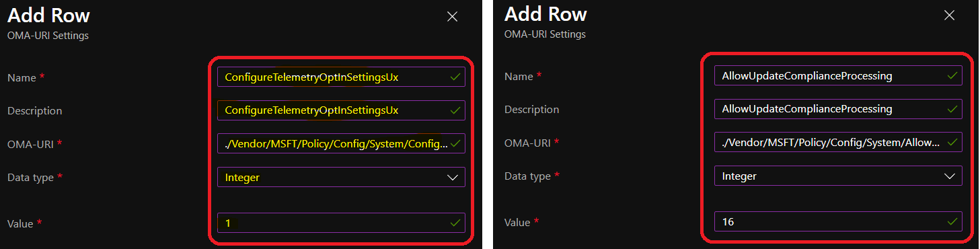Click the green checkmark in the right Name field
The image size is (980, 249).
tap(952, 75)
